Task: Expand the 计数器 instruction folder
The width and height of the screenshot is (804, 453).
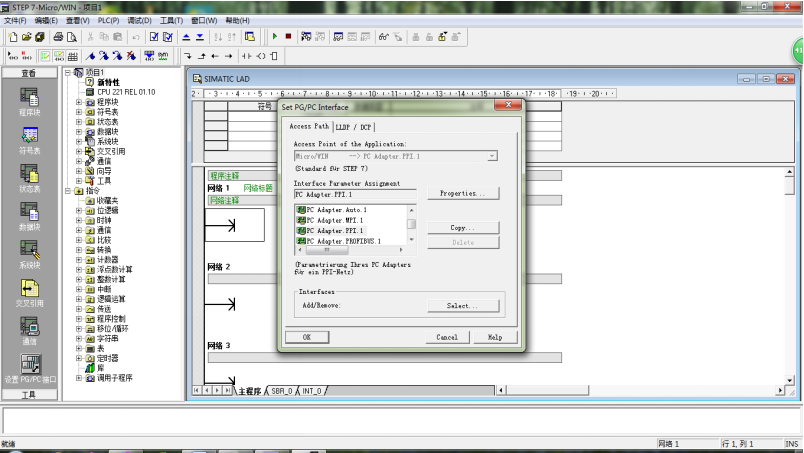Action: pyautogui.click(x=79, y=260)
